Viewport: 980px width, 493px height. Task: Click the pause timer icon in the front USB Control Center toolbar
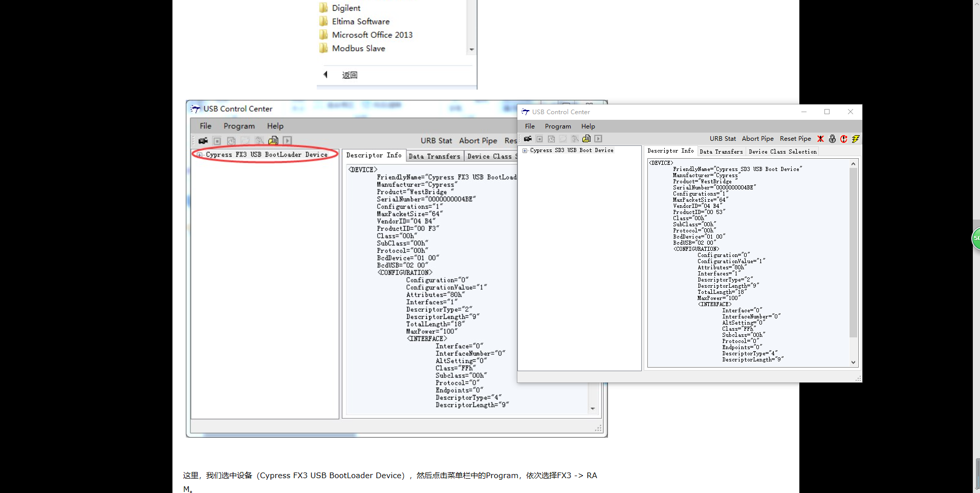pos(551,139)
